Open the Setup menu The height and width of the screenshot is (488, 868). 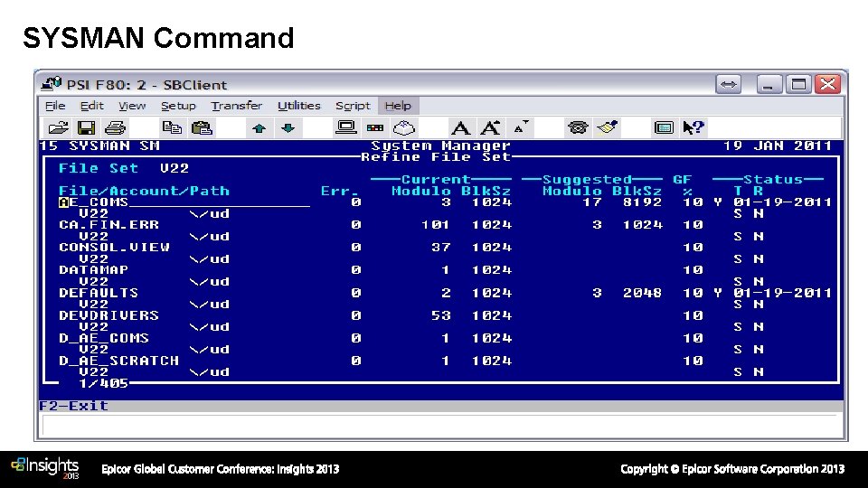178,105
